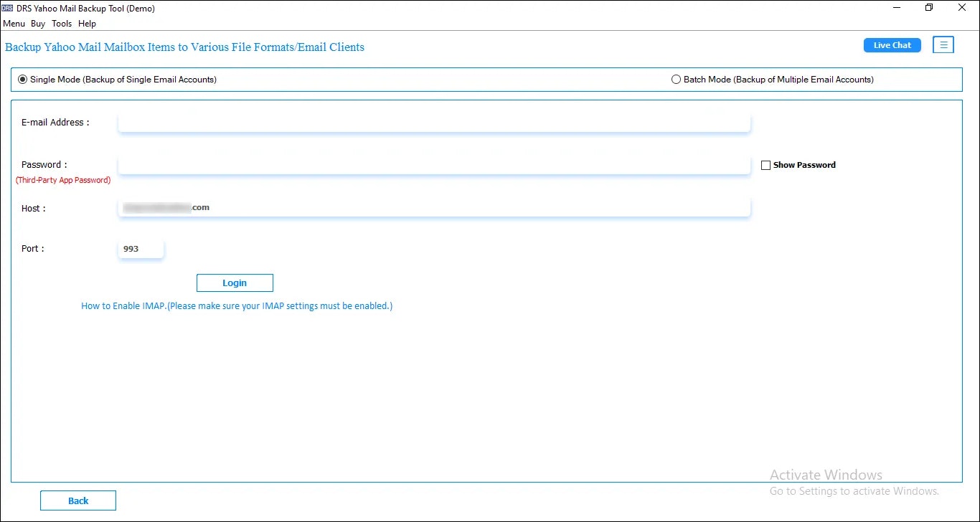Close the DRS Yahoo Mail Backup Tool window
Image resolution: width=980 pixels, height=522 pixels.
click(x=961, y=8)
